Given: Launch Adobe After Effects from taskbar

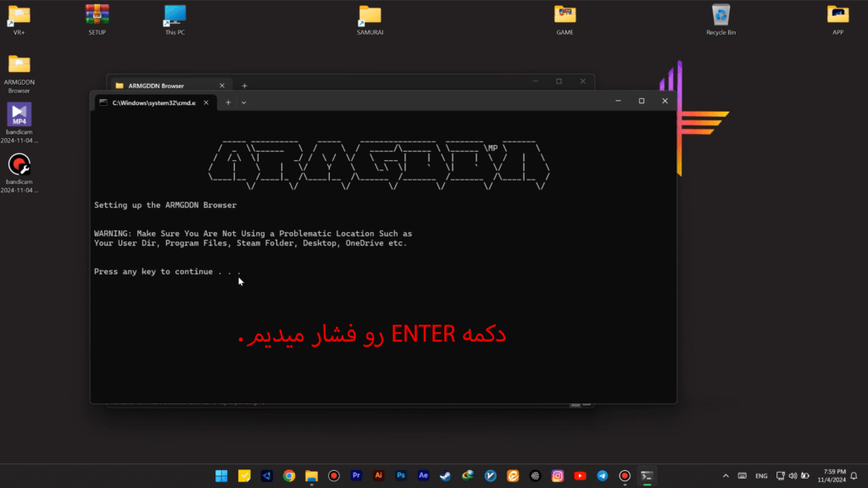Looking at the screenshot, I should (x=423, y=476).
